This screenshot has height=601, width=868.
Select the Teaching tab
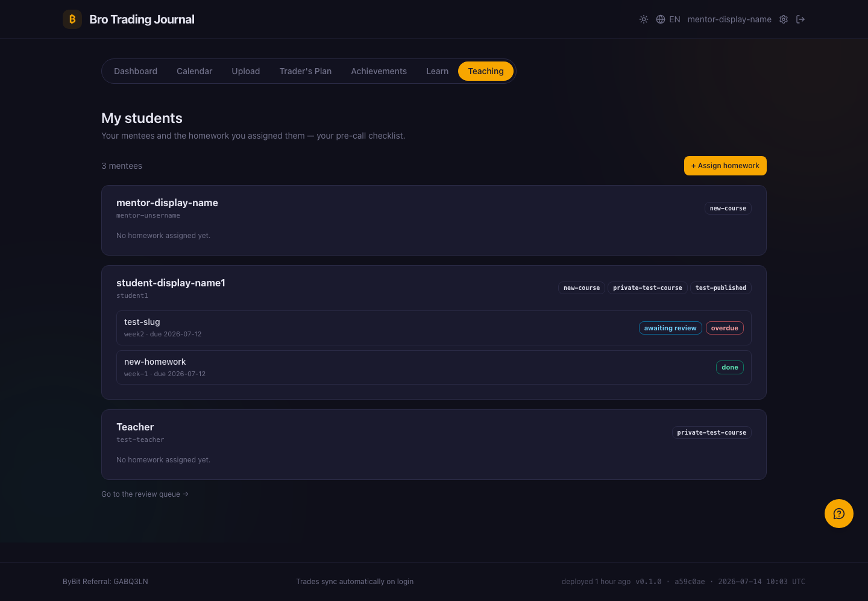coord(486,71)
